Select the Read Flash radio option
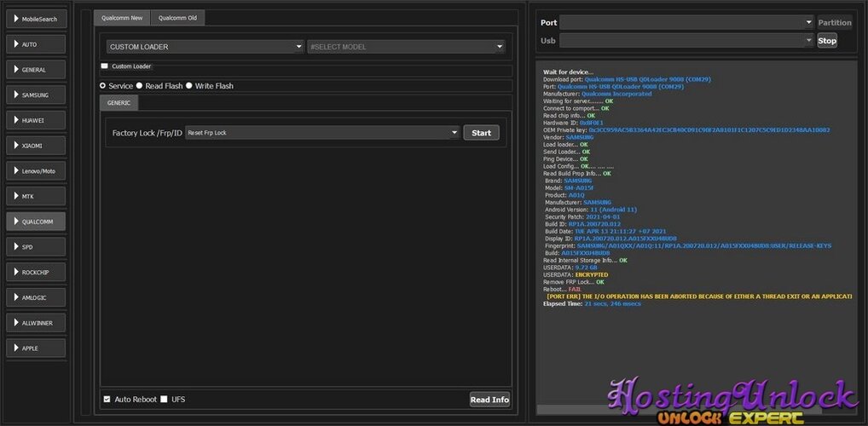Image resolution: width=868 pixels, height=426 pixels. pyautogui.click(x=140, y=86)
